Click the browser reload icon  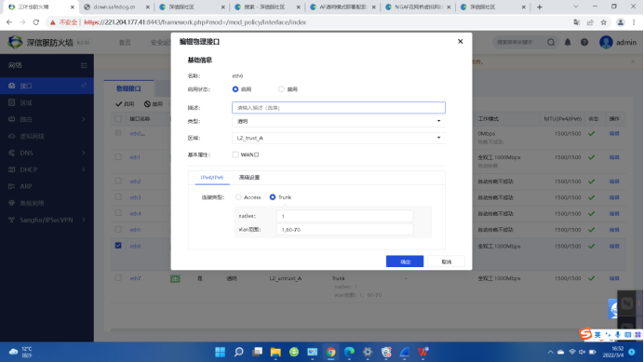[x=36, y=22]
